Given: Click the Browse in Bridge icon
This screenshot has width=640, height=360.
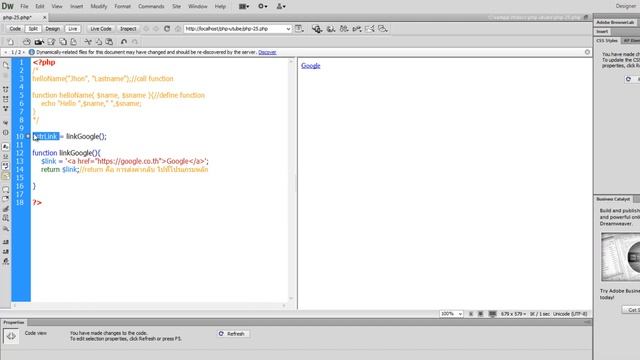Looking at the screenshot, I should pyautogui.click(x=39, y=42).
